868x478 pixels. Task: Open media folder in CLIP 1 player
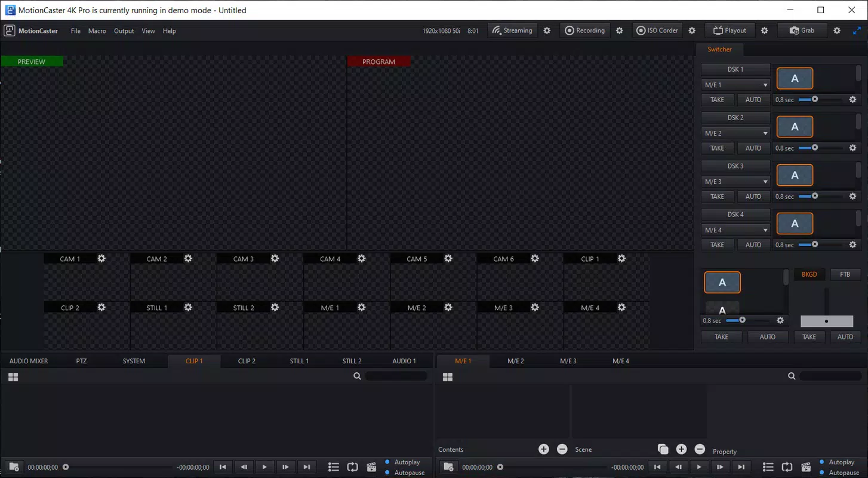pos(14,467)
